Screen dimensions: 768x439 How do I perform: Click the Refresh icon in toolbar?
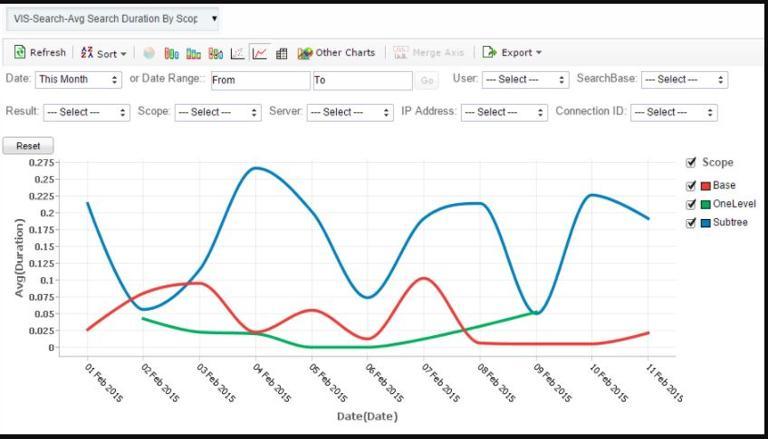(19, 52)
